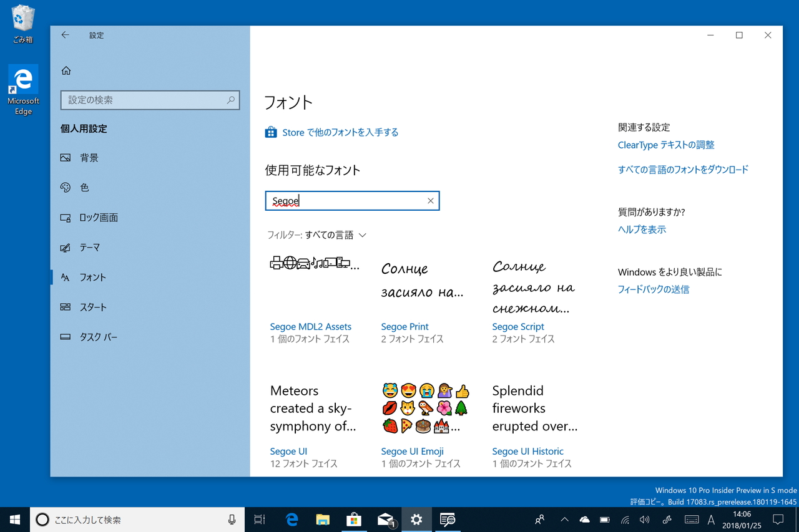Viewport: 799px width, 532px height.
Task: Open ClearType テキストの調整 link
Action: [x=666, y=145]
